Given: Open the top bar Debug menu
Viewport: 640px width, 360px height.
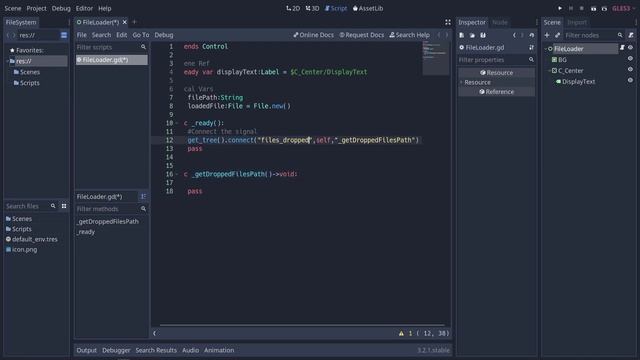Looking at the screenshot, I should (61, 8).
